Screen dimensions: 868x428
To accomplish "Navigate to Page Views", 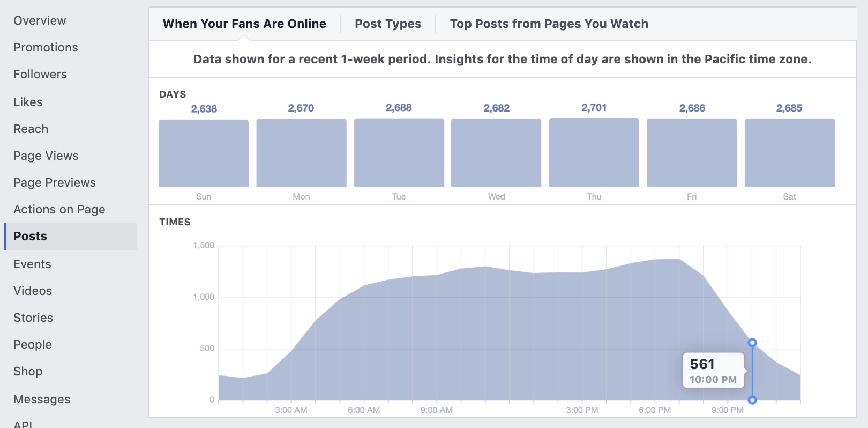I will pyautogui.click(x=46, y=156).
